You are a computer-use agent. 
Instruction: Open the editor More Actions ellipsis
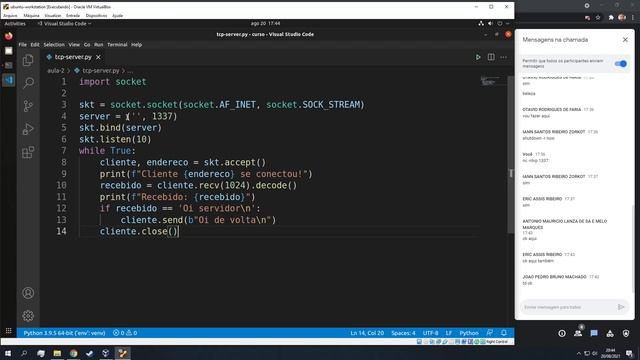point(504,57)
